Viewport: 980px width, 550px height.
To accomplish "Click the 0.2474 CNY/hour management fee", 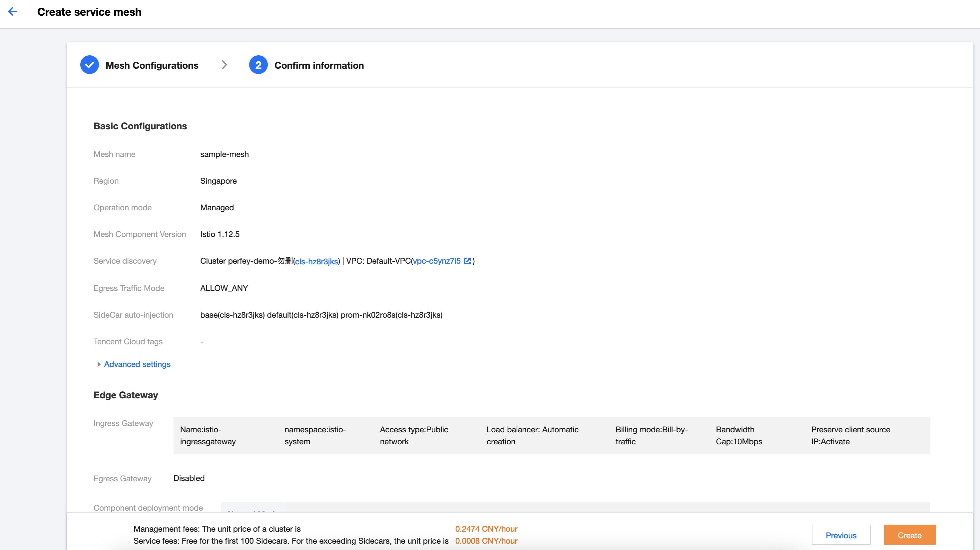I will (x=486, y=529).
